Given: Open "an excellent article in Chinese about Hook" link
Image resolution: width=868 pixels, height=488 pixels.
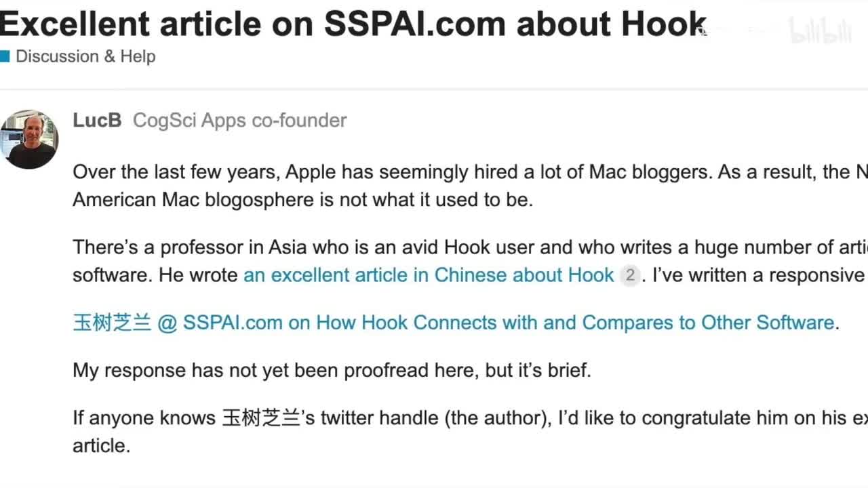Looking at the screenshot, I should [429, 275].
